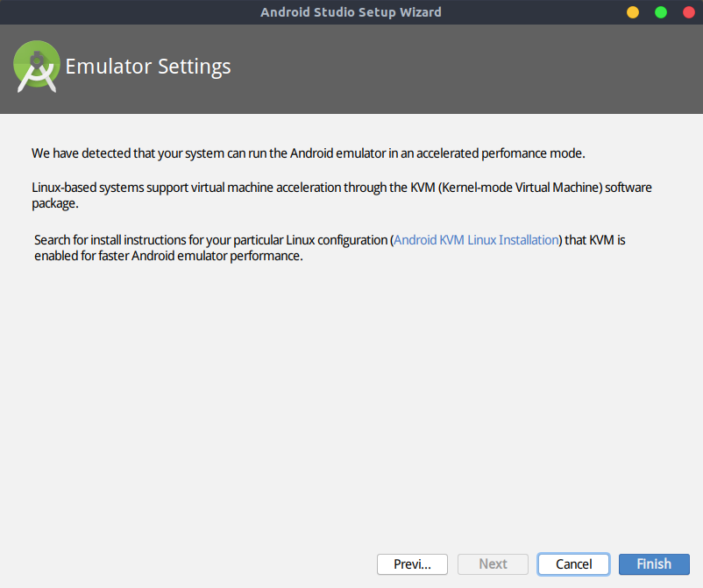Screen dimensions: 703x588
Task: Open the Android KVM Linux Installation link
Action: (475, 239)
